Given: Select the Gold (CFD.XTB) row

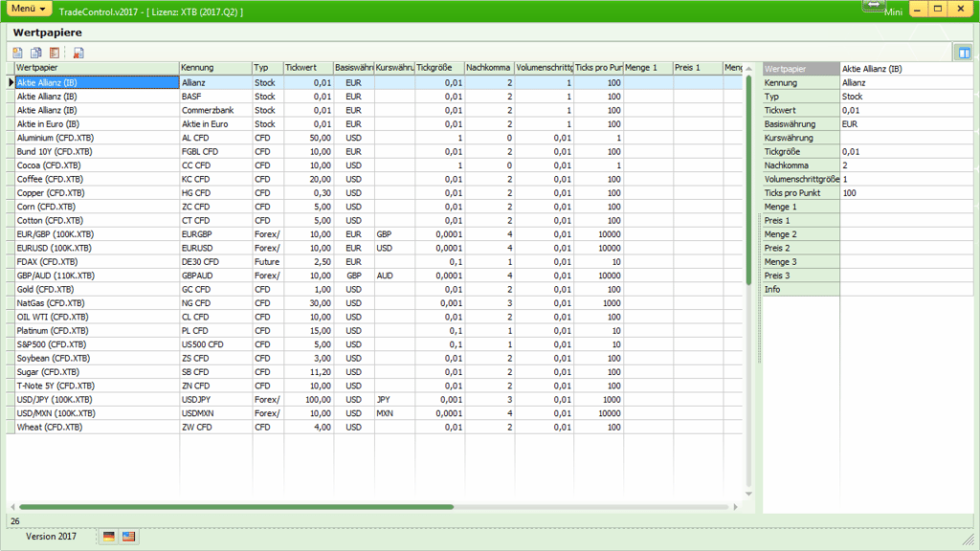Looking at the screenshot, I should 374,289.
